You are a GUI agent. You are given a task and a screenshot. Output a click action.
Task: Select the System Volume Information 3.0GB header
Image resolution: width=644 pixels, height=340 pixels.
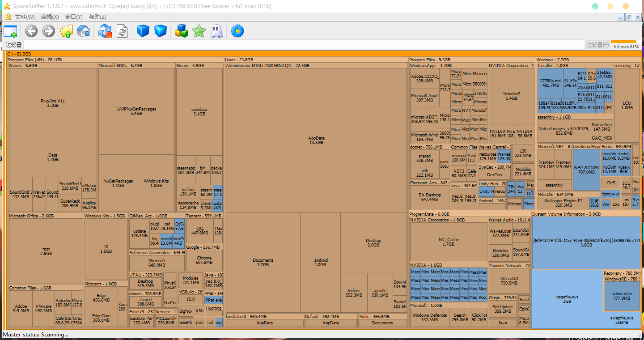pyautogui.click(x=586, y=214)
